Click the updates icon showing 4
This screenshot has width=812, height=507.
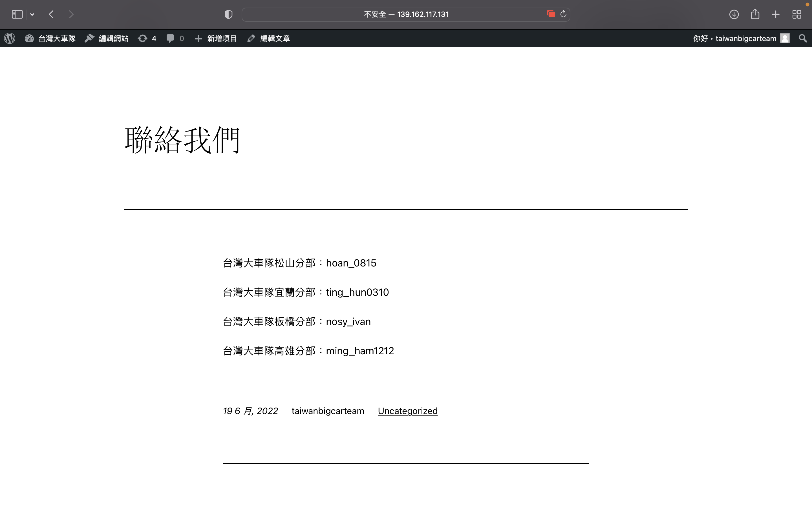coord(147,38)
